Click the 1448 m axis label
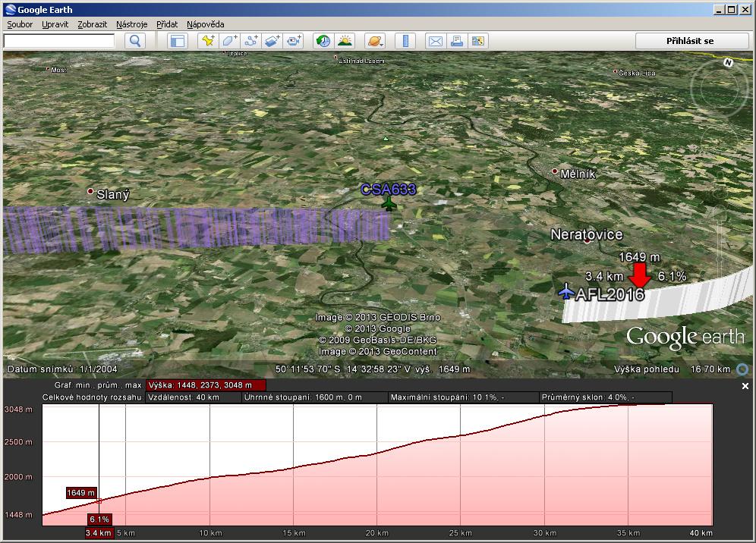The height and width of the screenshot is (543, 756). click(x=18, y=515)
